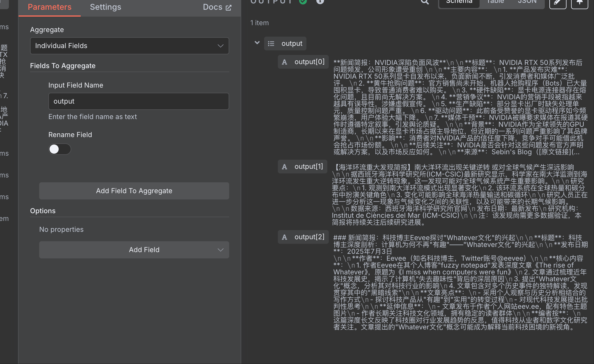Click the string type icon of output[2]
This screenshot has height=364, width=594.
click(284, 237)
